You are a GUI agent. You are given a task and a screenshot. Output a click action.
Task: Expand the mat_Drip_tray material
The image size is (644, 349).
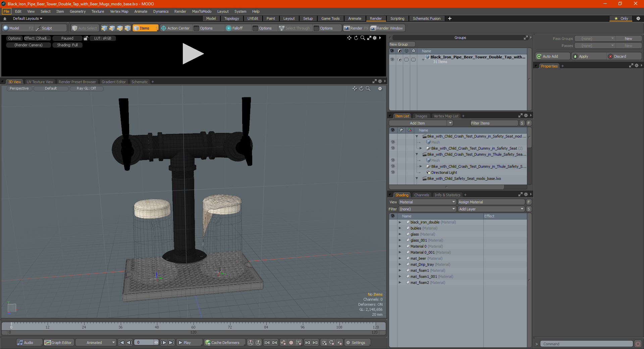[400, 264]
